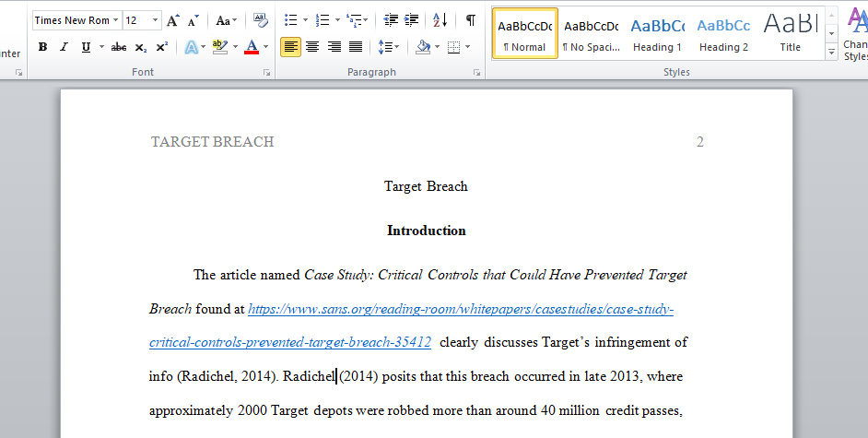Image resolution: width=868 pixels, height=438 pixels.
Task: Apply the text highlight color
Action: click(220, 47)
